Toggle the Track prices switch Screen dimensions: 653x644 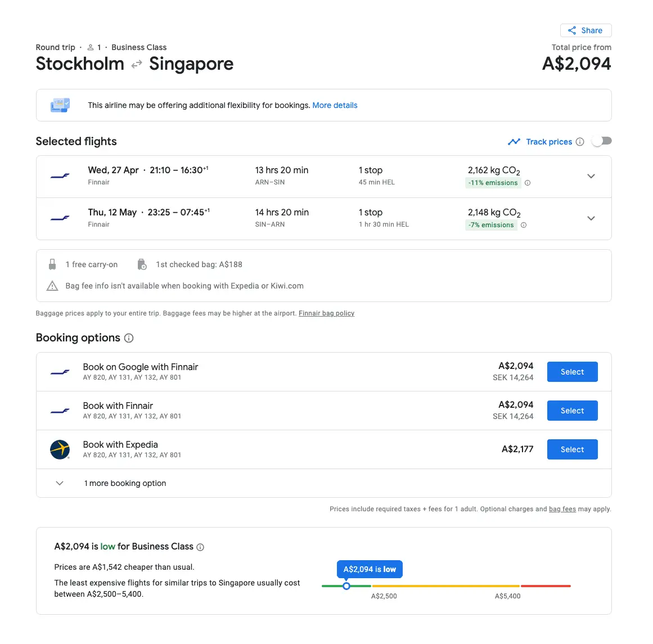(x=602, y=141)
